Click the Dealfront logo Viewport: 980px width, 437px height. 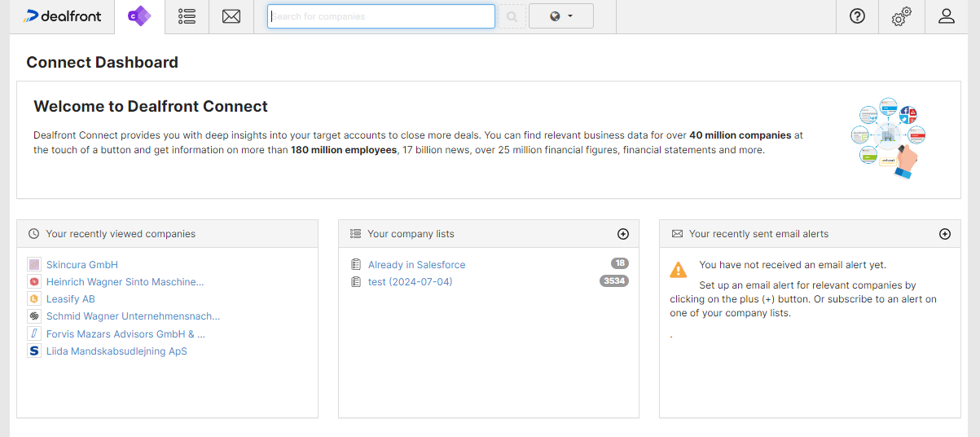pos(63,16)
